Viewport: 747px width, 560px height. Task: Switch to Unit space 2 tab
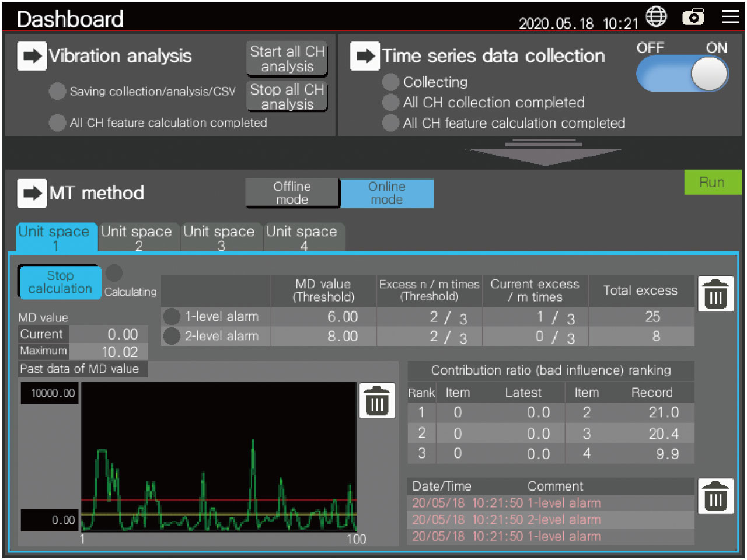[137, 237]
